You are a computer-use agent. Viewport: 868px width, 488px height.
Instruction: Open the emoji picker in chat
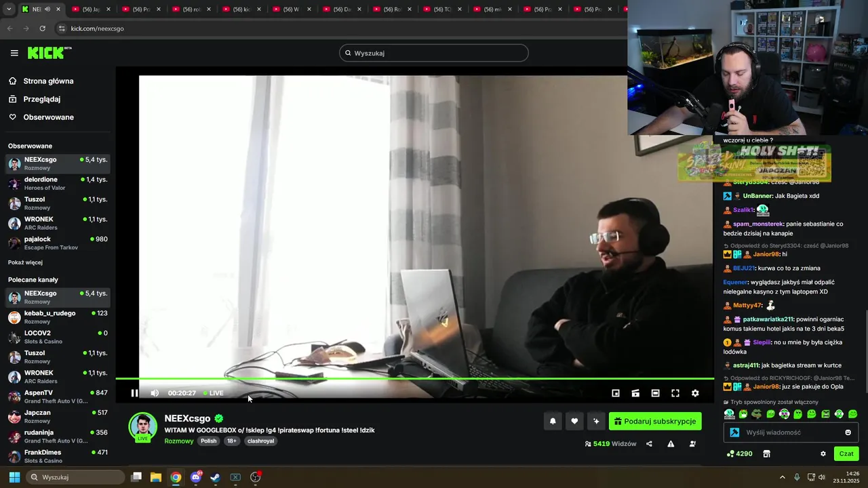point(848,432)
